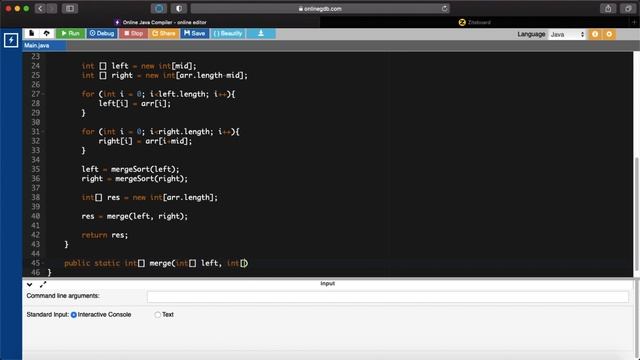Toggle the Safari sidebar button
The image size is (640, 360).
[x=70, y=9]
